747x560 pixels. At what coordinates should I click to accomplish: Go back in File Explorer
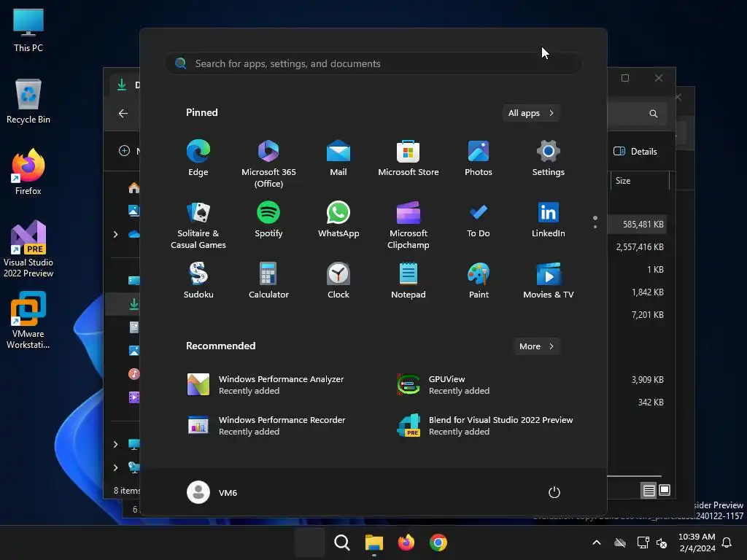click(123, 113)
